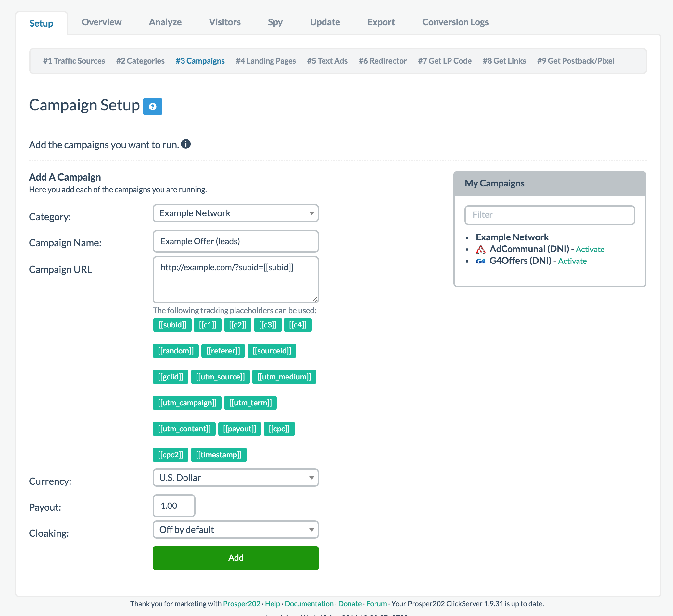Go to #4 Landing Pages step
673x616 pixels.
266,61
